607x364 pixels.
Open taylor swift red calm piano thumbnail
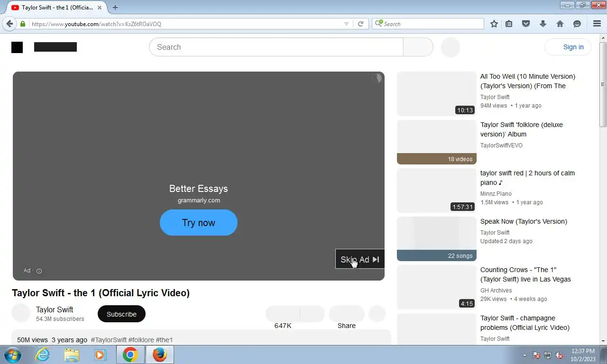coord(436,191)
